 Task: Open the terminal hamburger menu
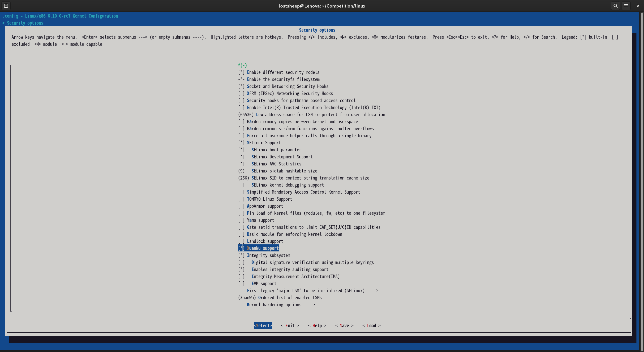click(626, 6)
